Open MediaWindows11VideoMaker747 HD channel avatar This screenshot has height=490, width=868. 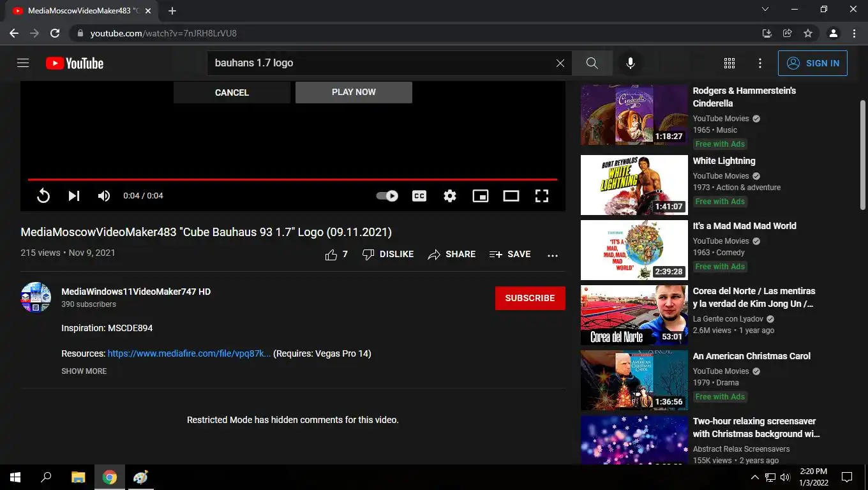tap(36, 297)
